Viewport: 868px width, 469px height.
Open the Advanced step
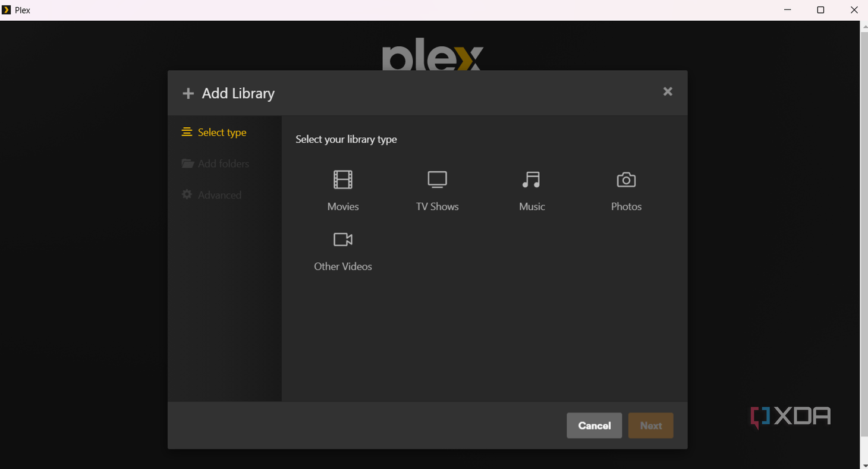click(x=212, y=195)
